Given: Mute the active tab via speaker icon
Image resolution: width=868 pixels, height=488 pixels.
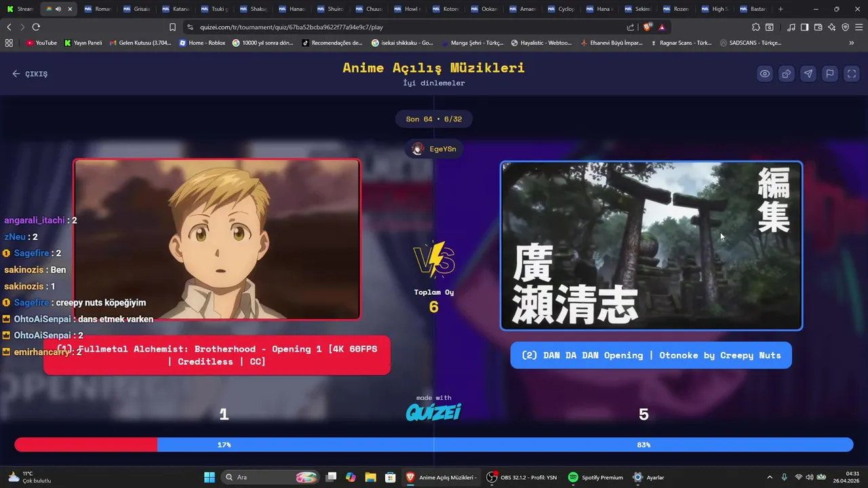Looking at the screenshot, I should coord(58,9).
